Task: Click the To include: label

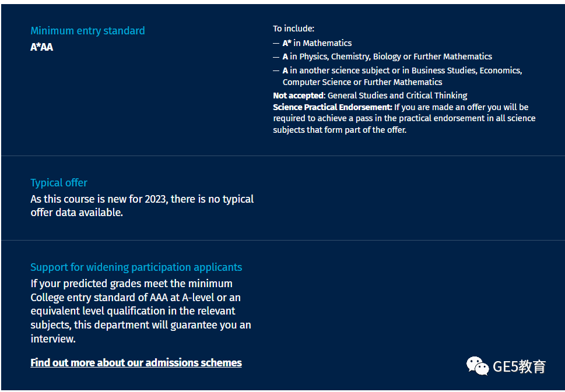Action: click(294, 29)
